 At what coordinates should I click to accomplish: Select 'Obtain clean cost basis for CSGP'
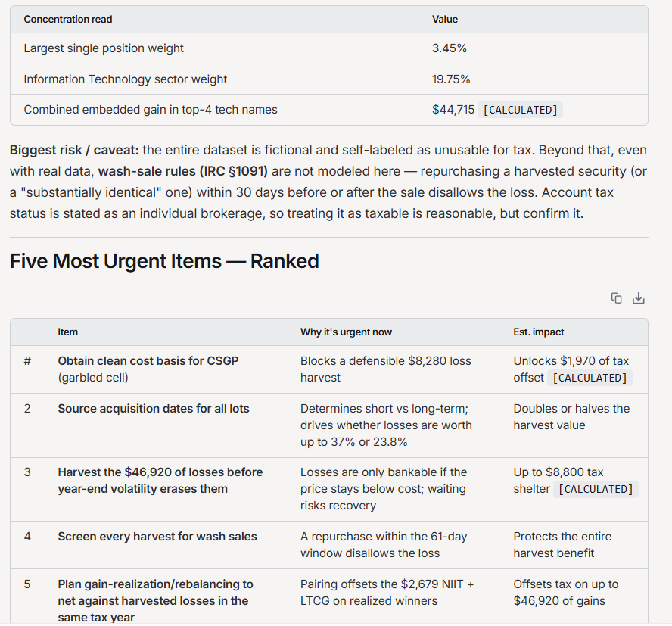coord(148,361)
